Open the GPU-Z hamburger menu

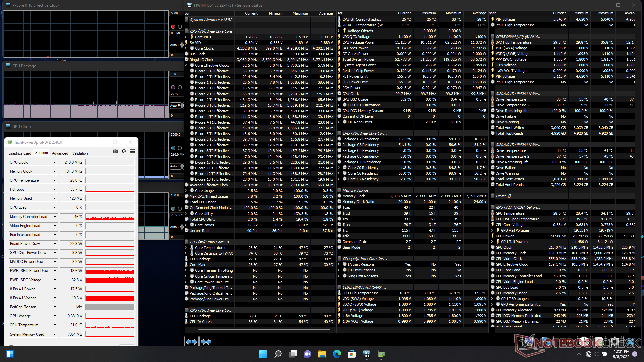(133, 152)
